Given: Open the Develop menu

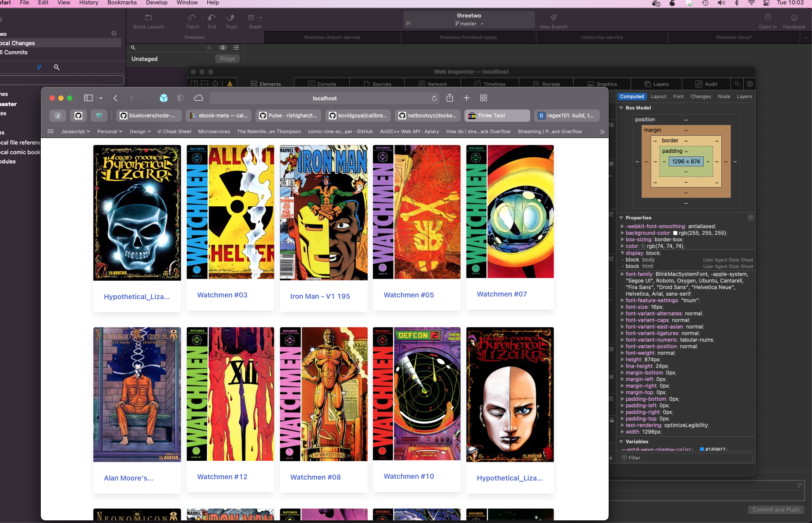Looking at the screenshot, I should (156, 3).
